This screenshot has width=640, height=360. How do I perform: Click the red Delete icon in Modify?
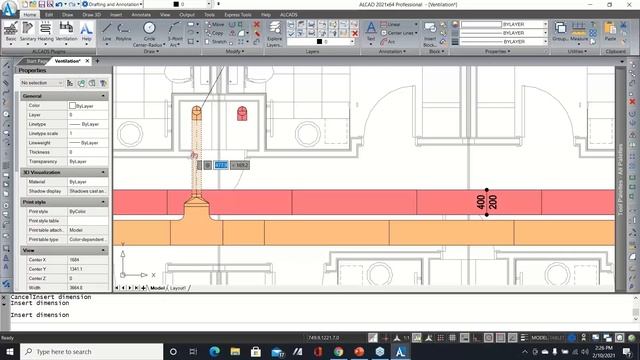point(257,24)
